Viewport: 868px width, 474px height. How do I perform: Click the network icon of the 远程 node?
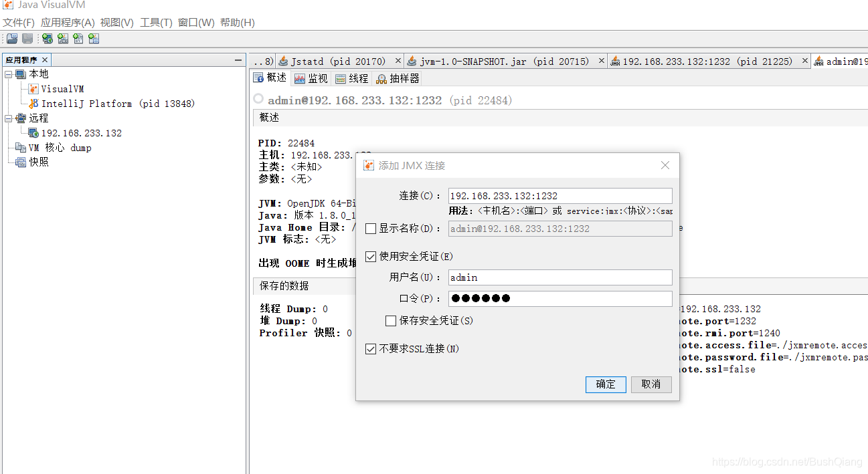click(x=21, y=118)
